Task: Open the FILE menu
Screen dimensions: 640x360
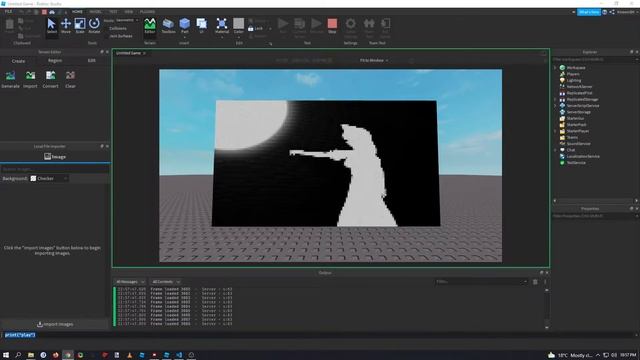Action: [x=8, y=12]
